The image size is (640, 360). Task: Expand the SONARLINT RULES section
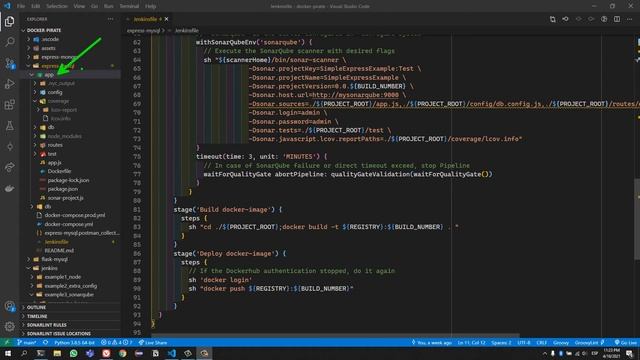47,325
